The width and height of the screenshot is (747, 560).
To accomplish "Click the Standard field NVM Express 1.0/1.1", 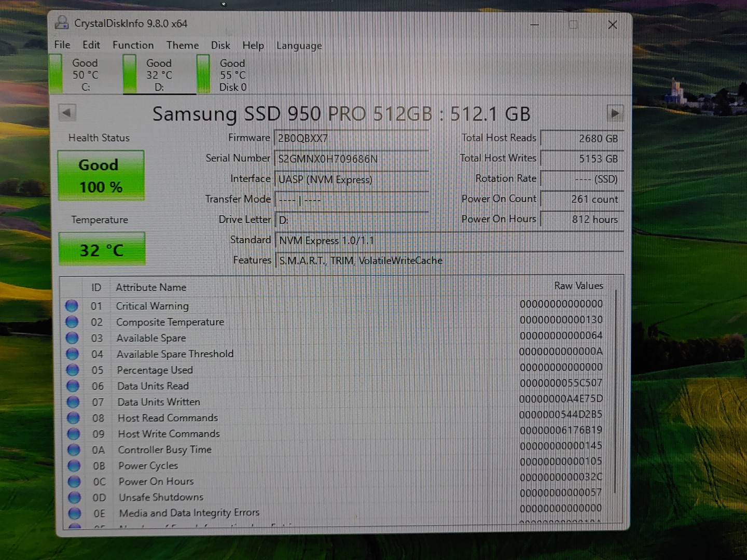I will click(449, 240).
